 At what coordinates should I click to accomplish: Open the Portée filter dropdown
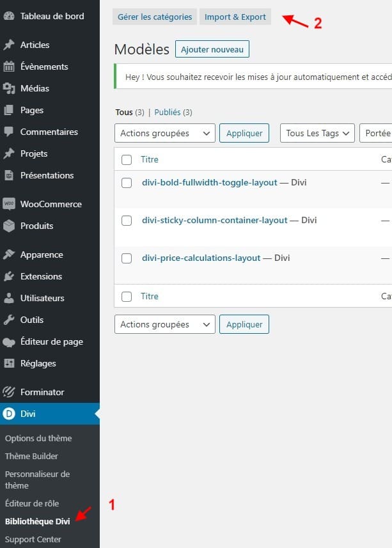[x=376, y=133]
